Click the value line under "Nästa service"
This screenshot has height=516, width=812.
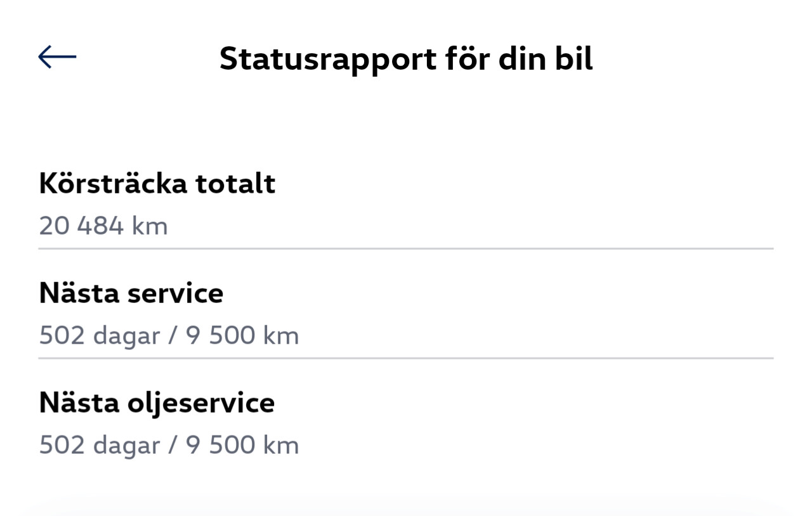[169, 335]
